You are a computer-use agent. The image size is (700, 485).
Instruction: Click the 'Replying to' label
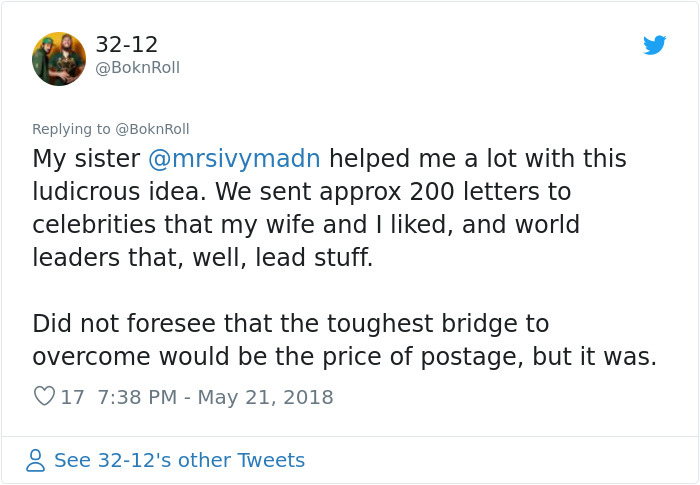pyautogui.click(x=71, y=129)
